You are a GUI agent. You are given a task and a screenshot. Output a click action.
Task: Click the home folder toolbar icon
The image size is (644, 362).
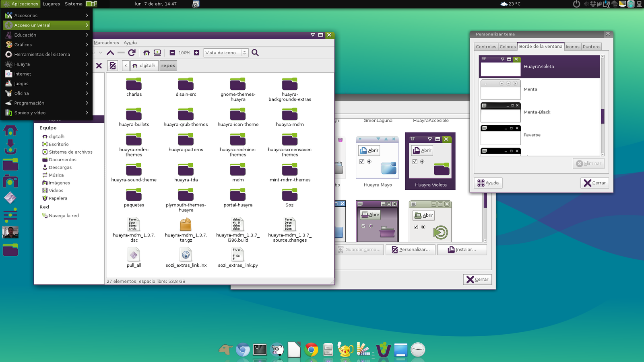click(147, 53)
